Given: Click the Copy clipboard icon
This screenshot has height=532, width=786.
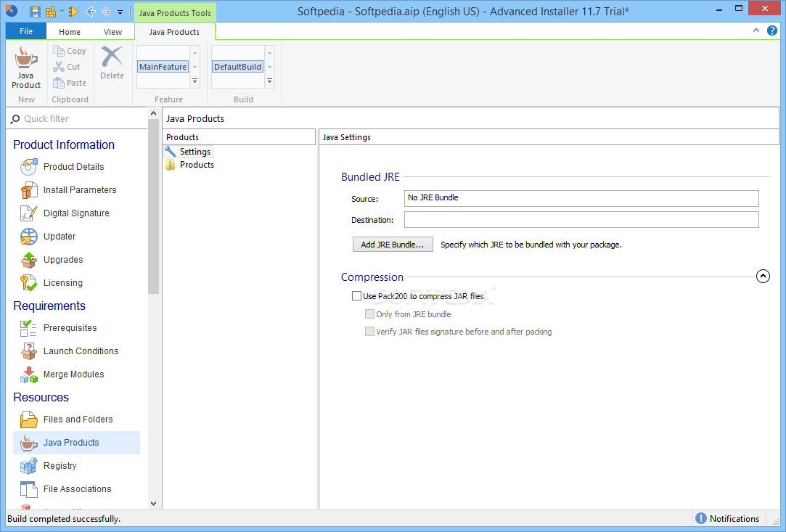Looking at the screenshot, I should click(59, 51).
